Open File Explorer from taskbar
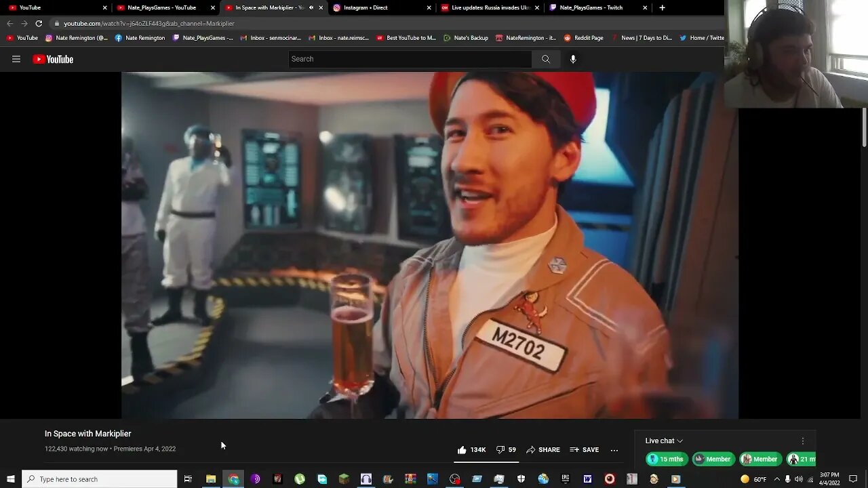 (x=211, y=479)
